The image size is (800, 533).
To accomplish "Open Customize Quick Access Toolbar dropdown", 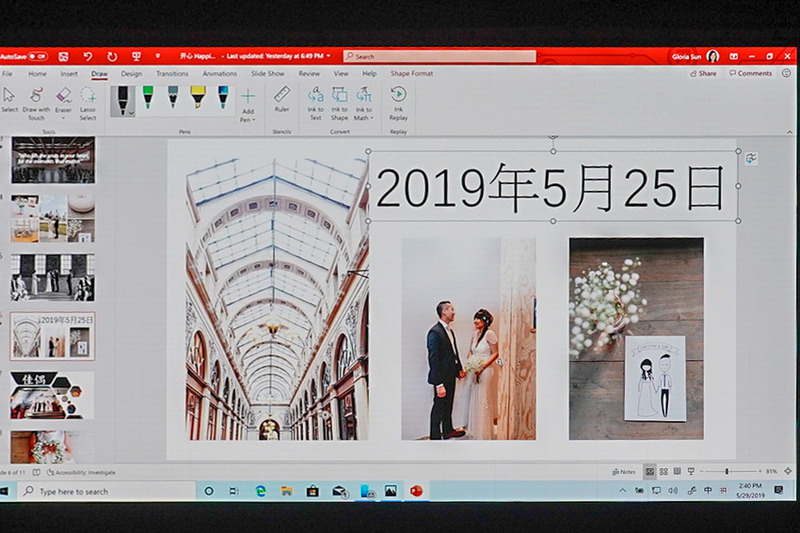I will [x=158, y=56].
